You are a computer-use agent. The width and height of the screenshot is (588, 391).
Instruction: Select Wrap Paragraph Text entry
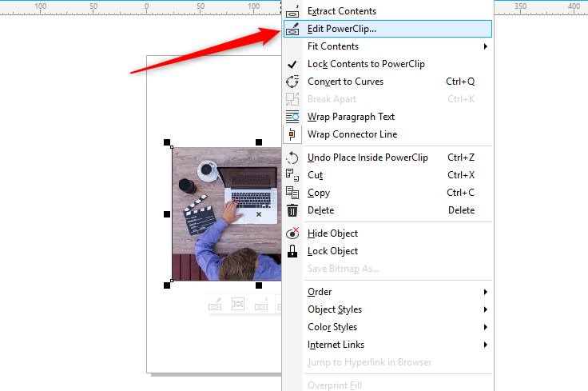387,117
